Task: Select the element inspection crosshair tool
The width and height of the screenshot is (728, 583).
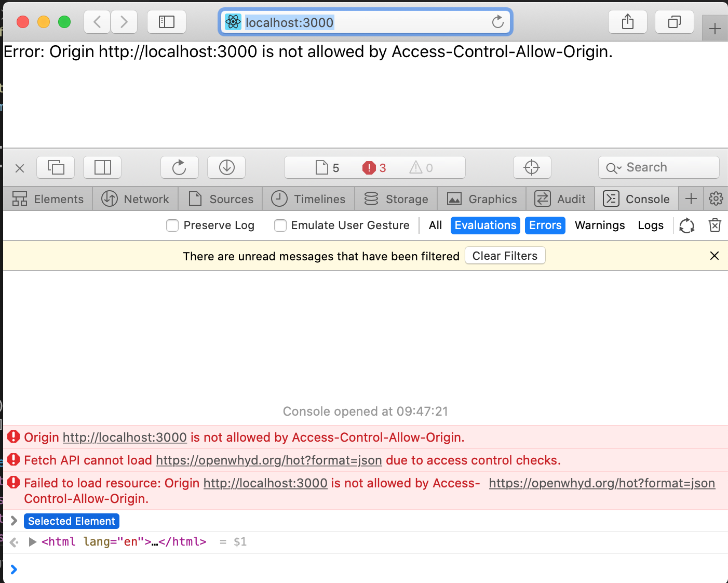Action: [x=532, y=167]
